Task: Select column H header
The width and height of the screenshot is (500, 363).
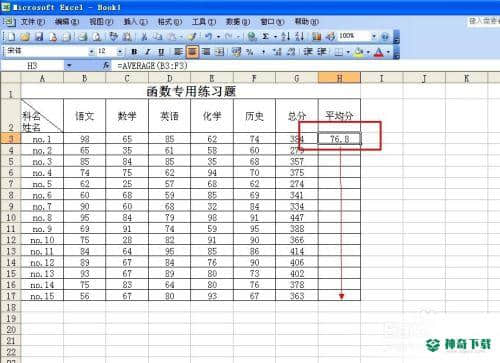Action: (x=339, y=78)
